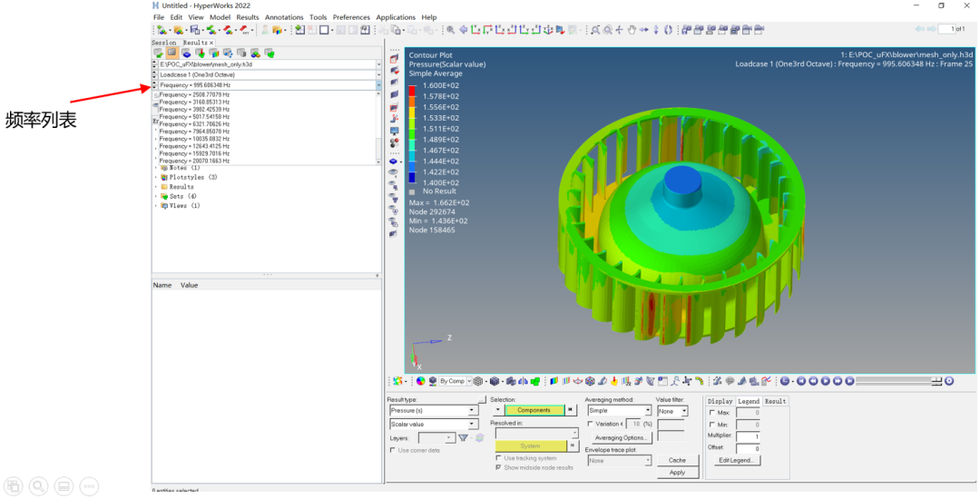Click the rotate view brackets icon

[668, 29]
